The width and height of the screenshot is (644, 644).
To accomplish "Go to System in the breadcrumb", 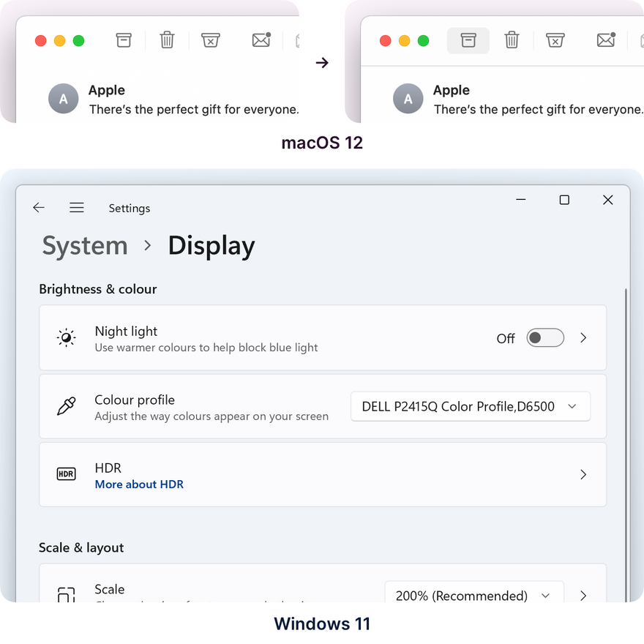I will tap(85, 246).
